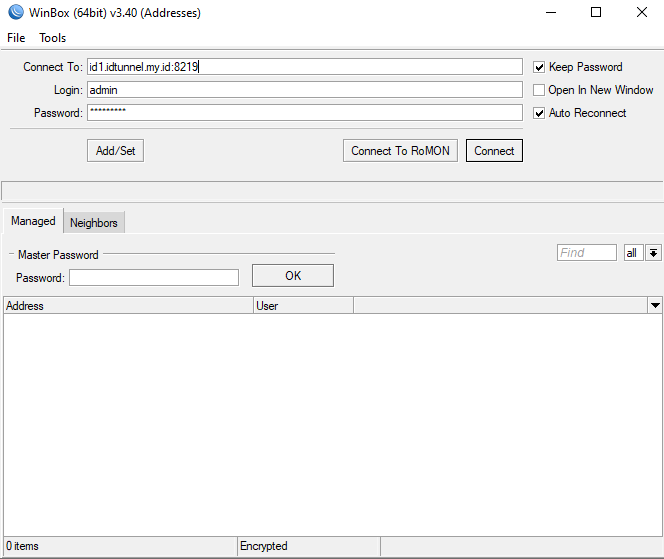Uncheck the Keep Password checkbox

pos(539,67)
